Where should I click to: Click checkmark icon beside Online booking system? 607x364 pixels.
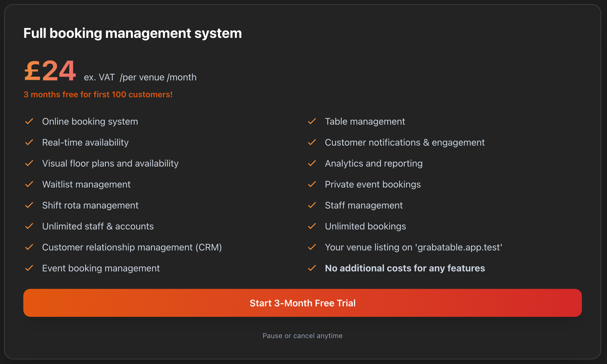29,121
